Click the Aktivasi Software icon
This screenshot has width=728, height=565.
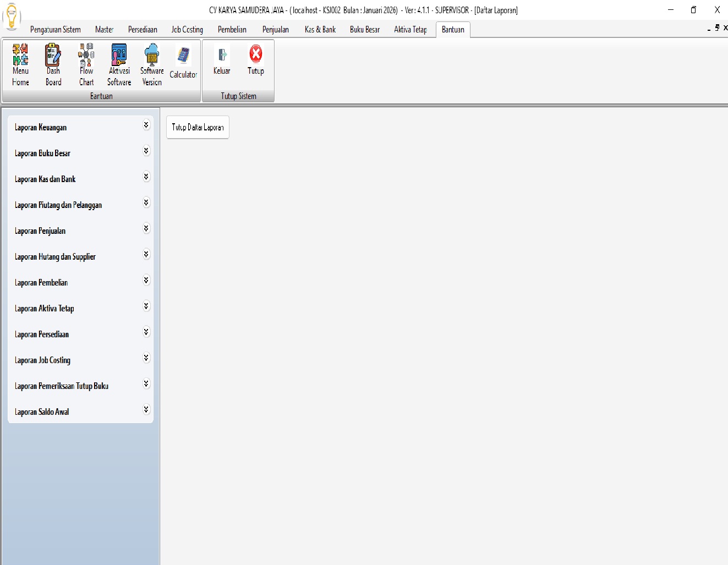point(119,55)
